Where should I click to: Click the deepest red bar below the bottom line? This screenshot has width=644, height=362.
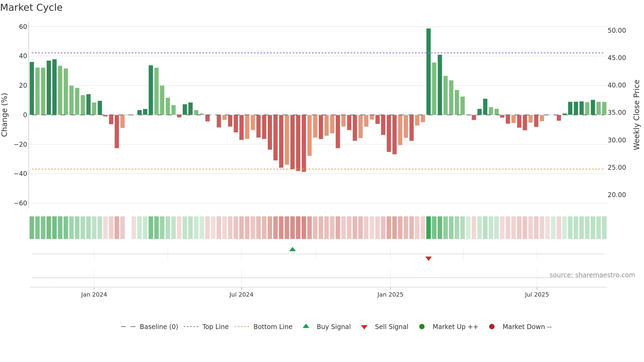click(304, 143)
